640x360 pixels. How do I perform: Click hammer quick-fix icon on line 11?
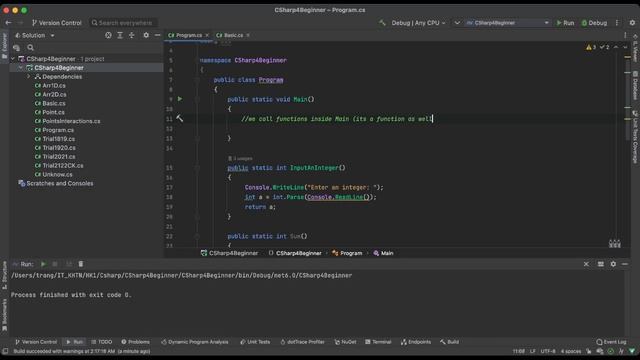click(180, 118)
